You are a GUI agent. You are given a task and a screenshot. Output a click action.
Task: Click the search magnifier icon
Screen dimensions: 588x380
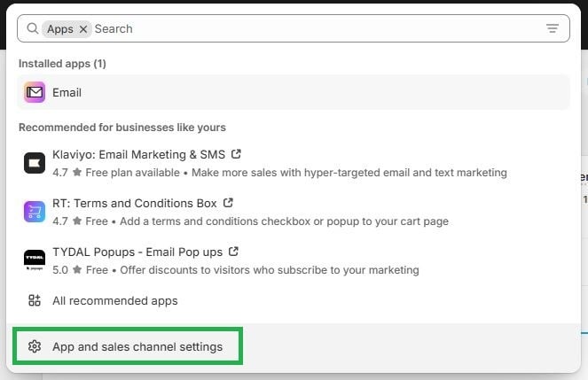33,28
